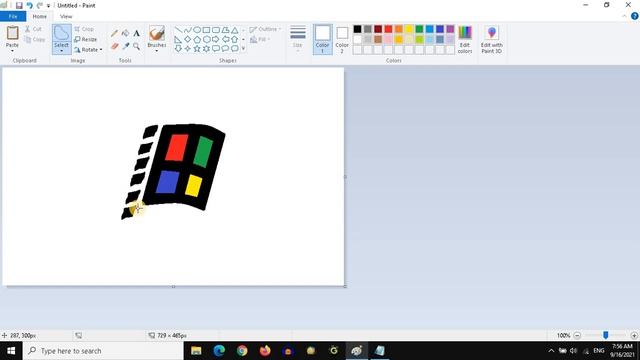Activate Color 2 background selector
The width and height of the screenshot is (640, 360).
pyautogui.click(x=342, y=40)
